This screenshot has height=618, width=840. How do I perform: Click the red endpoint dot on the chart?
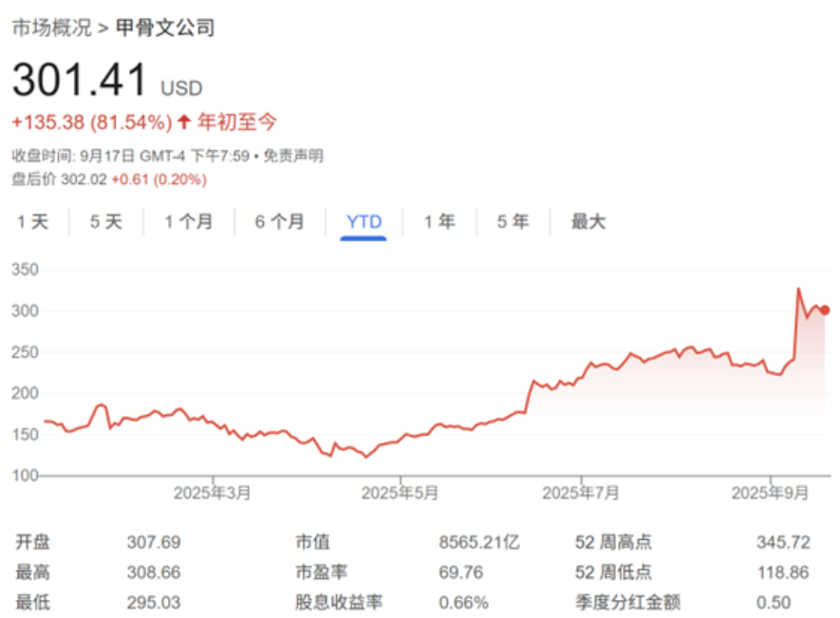click(x=825, y=309)
